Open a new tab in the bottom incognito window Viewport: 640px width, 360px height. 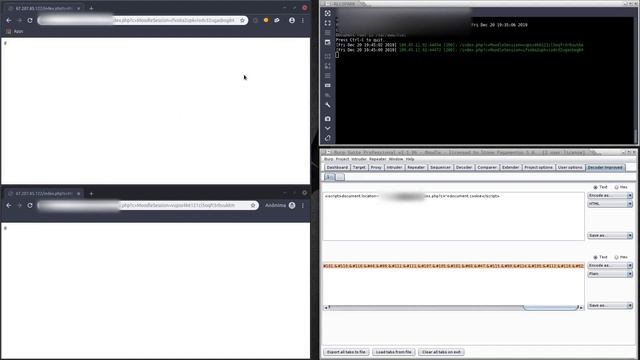click(91, 193)
